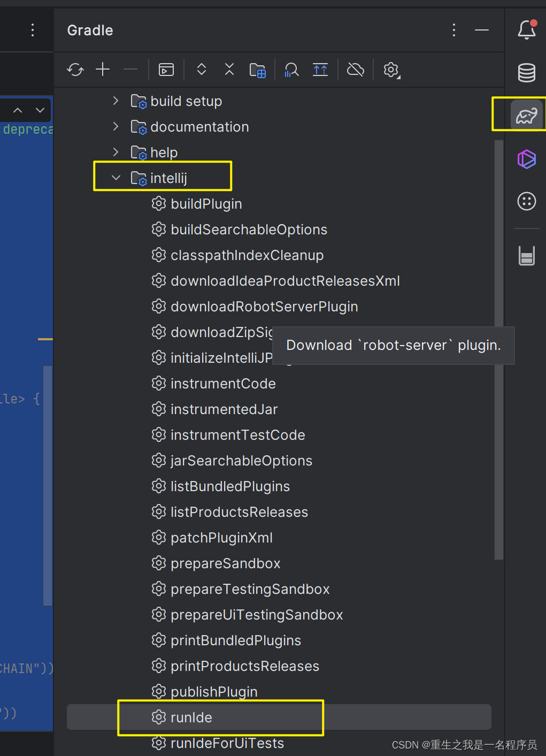Click the Collapse All toolbar icon
546x756 pixels.
(x=229, y=70)
